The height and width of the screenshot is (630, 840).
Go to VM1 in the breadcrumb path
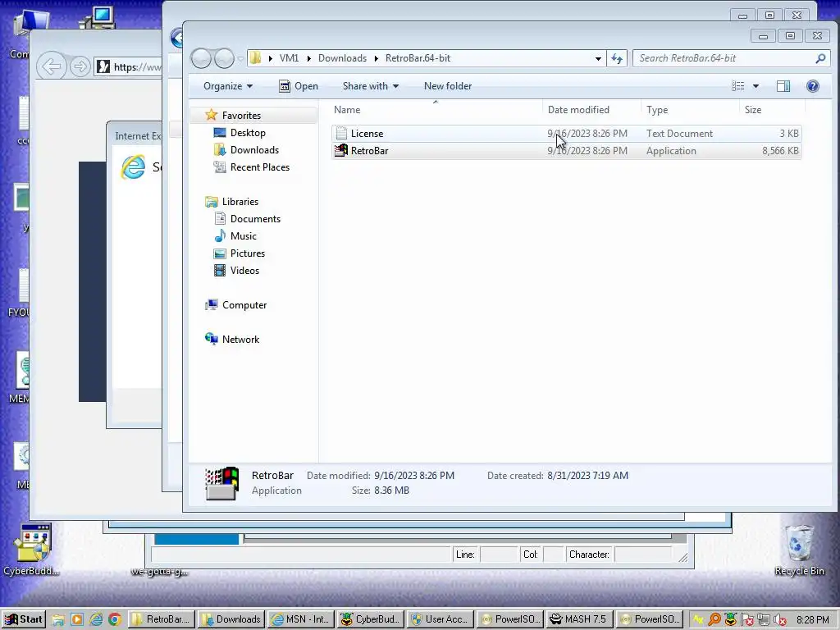pyautogui.click(x=289, y=58)
